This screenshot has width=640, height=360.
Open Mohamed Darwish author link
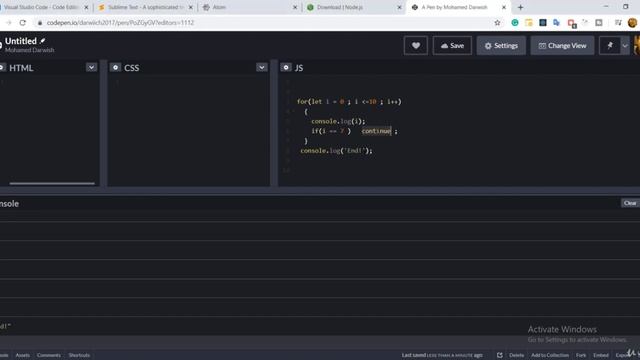click(x=29, y=50)
